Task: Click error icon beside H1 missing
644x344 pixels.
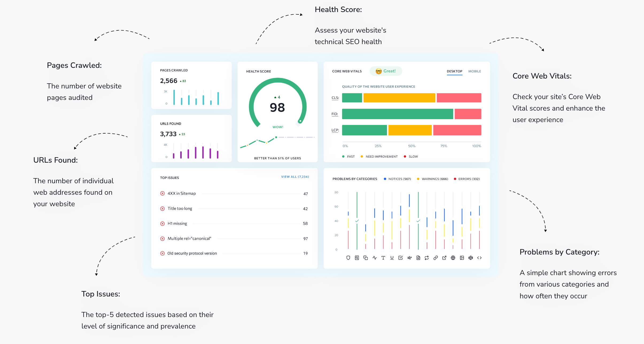Action: 162,224
